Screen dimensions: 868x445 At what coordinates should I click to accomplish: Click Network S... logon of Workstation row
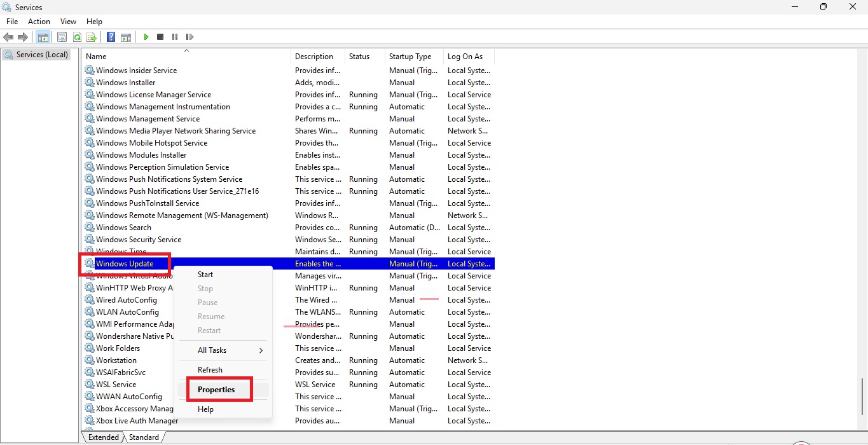tap(467, 360)
